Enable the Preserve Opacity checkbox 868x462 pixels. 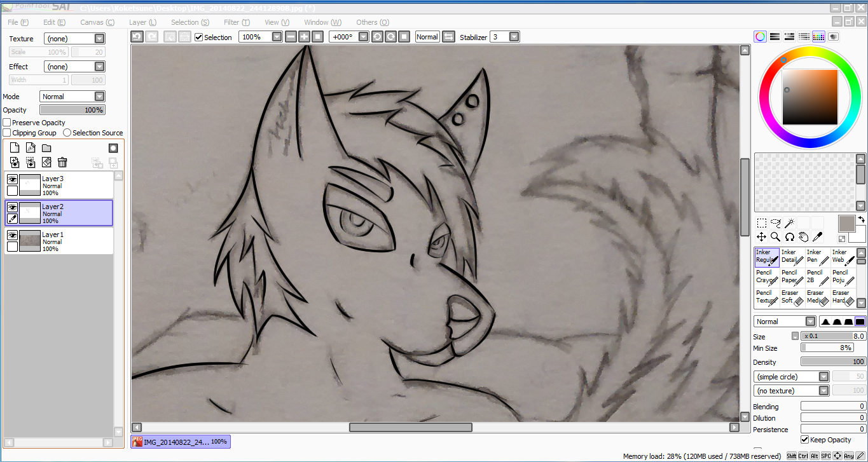click(7, 123)
